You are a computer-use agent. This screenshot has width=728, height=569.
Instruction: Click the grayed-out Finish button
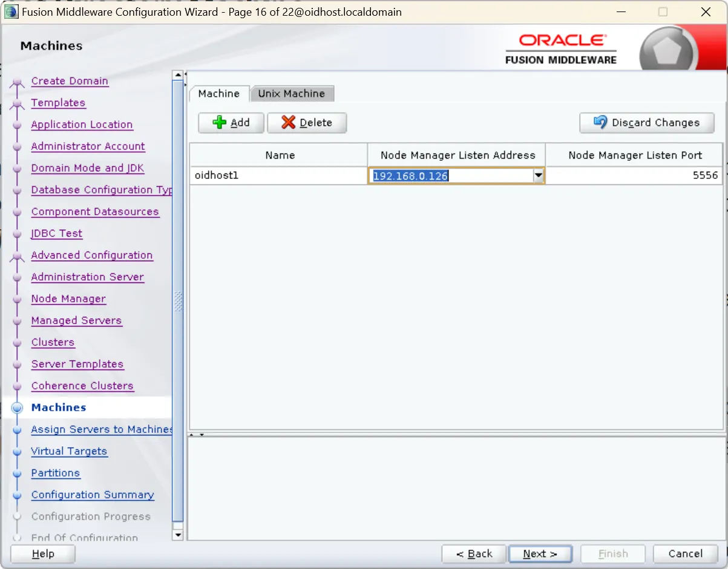point(613,554)
